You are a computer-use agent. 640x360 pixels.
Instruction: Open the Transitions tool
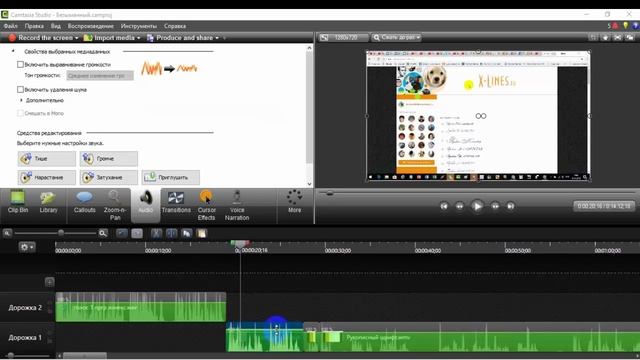(x=176, y=202)
